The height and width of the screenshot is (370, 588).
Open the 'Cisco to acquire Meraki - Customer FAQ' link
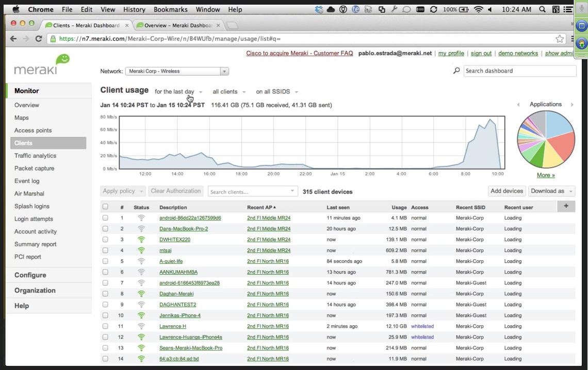coord(300,53)
